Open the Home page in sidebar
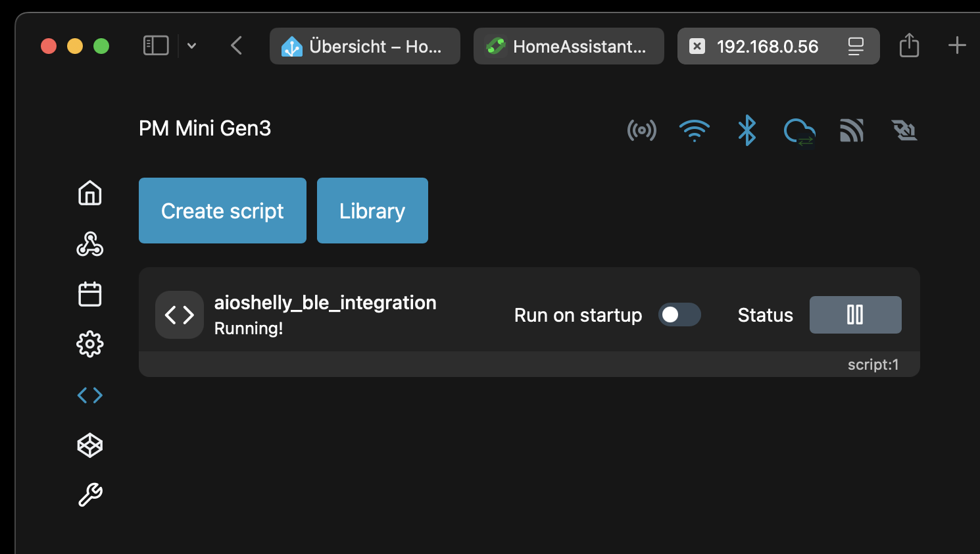This screenshot has height=554, width=980. tap(90, 193)
